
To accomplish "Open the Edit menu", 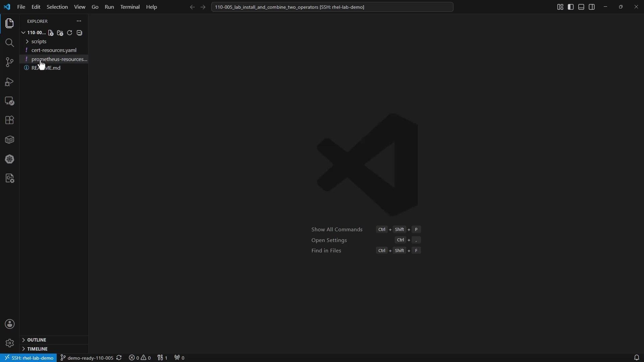I will tap(36, 7).
